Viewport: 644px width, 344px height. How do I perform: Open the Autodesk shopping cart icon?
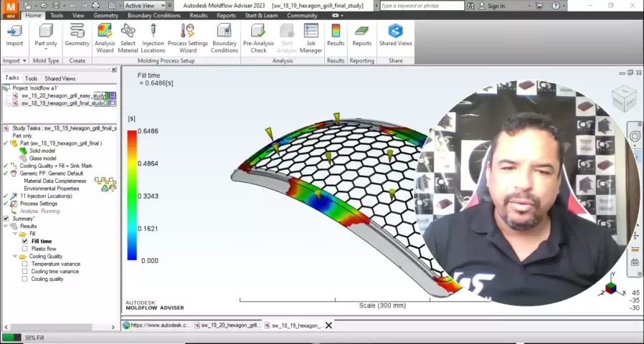[x=539, y=6]
